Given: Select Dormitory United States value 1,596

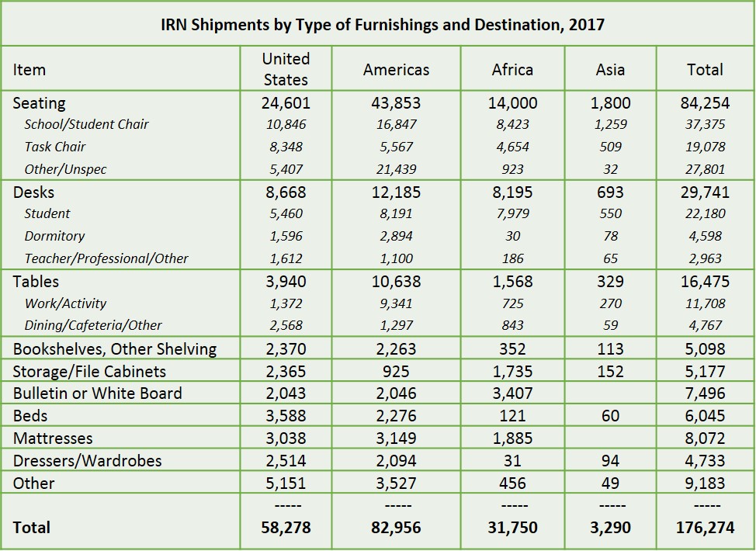Looking at the screenshot, I should tap(286, 236).
